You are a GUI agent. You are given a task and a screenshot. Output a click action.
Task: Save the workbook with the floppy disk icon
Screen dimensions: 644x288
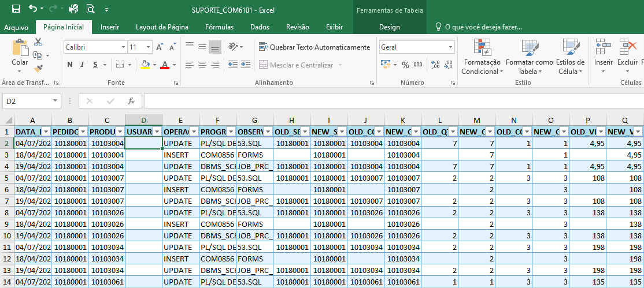pos(16,9)
